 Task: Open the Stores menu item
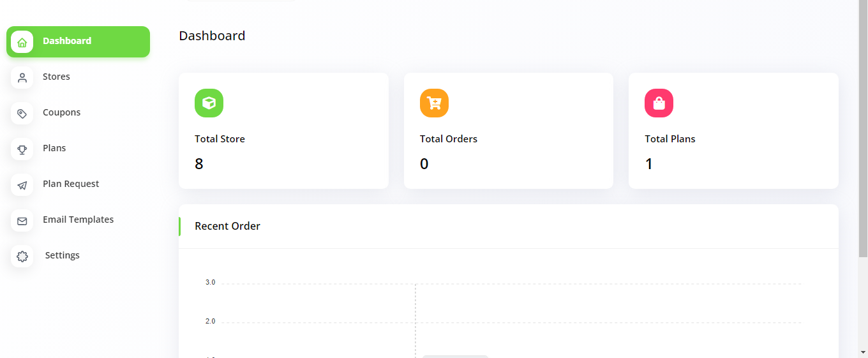(56, 77)
